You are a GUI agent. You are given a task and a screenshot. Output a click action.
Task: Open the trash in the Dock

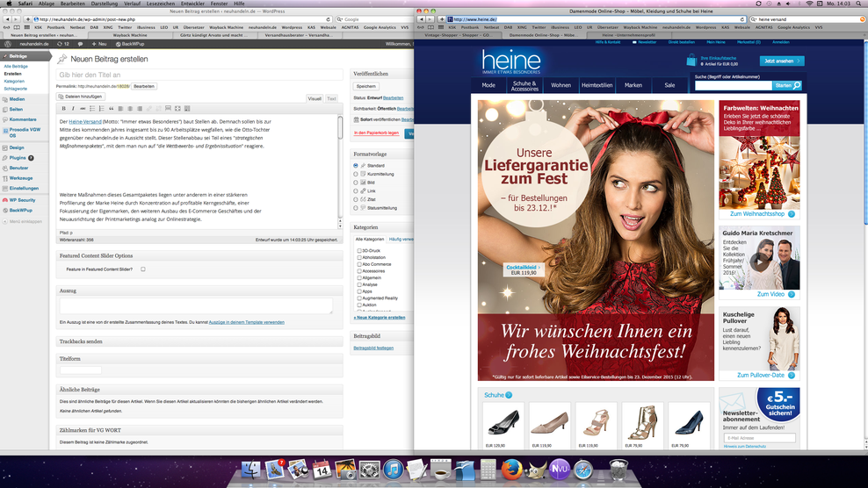(x=618, y=470)
